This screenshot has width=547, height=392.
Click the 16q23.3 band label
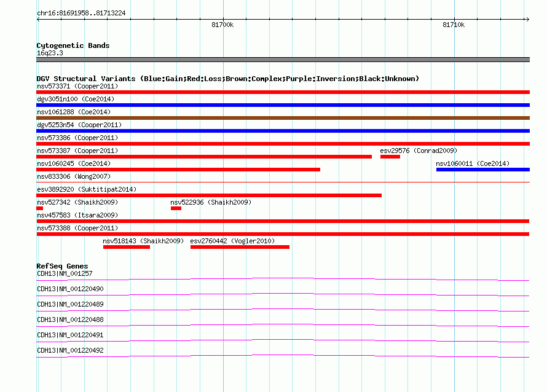(50, 53)
